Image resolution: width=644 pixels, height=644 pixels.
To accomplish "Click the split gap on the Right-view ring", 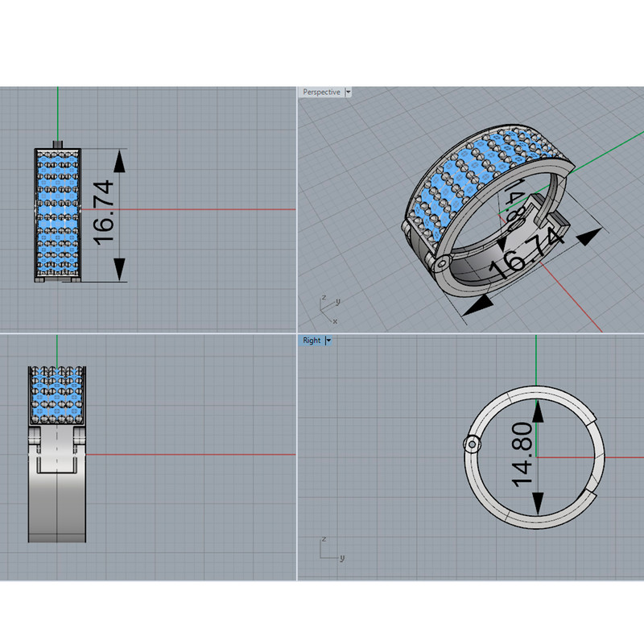I will (590, 488).
